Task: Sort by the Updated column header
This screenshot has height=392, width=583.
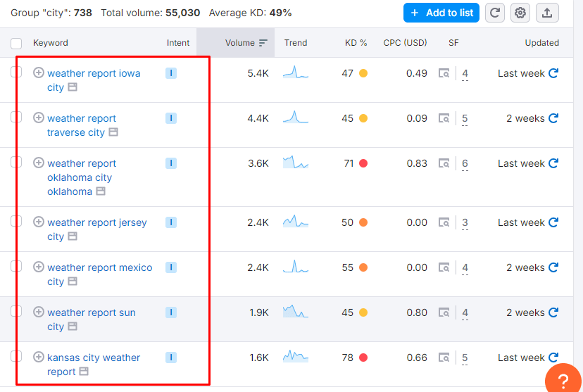Action: (541, 43)
